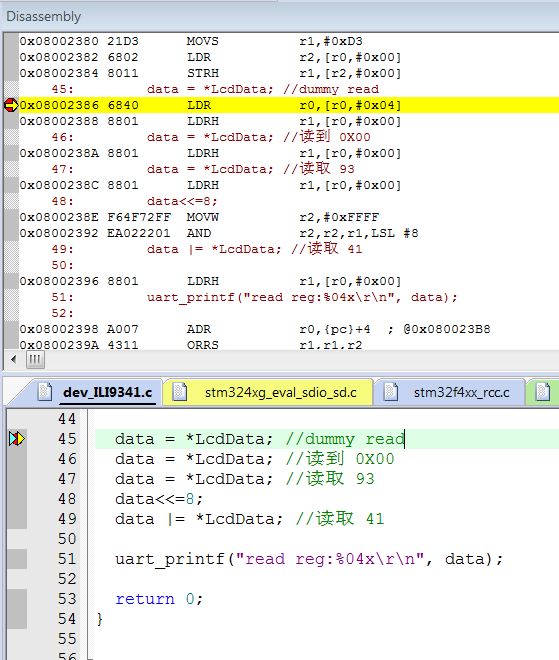
Task: Click the file icon on dev_ILI9341.c tab
Action: [x=45, y=392]
